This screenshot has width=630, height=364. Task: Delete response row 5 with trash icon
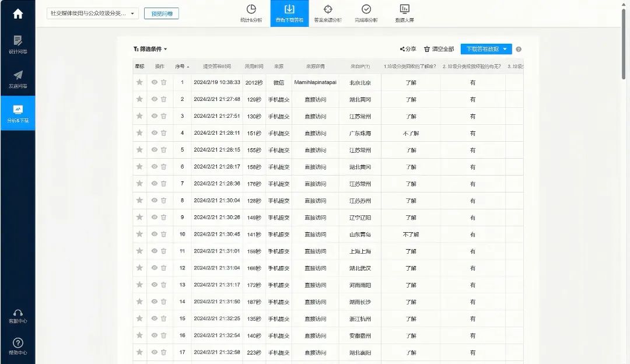pos(164,150)
